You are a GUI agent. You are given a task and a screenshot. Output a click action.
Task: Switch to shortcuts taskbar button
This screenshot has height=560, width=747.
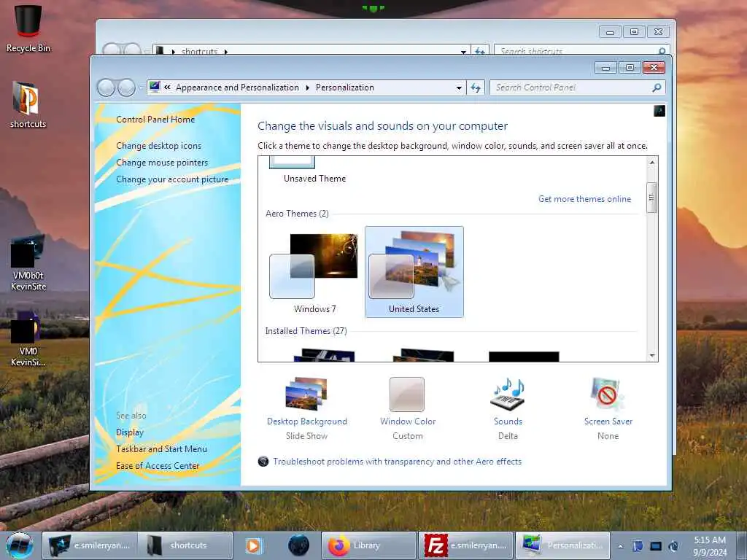click(x=185, y=545)
